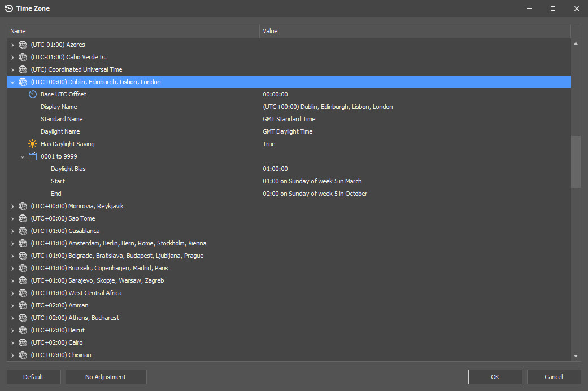Click the Time Zone title bar clock icon
The width and height of the screenshot is (588, 391).
pyautogui.click(x=8, y=8)
